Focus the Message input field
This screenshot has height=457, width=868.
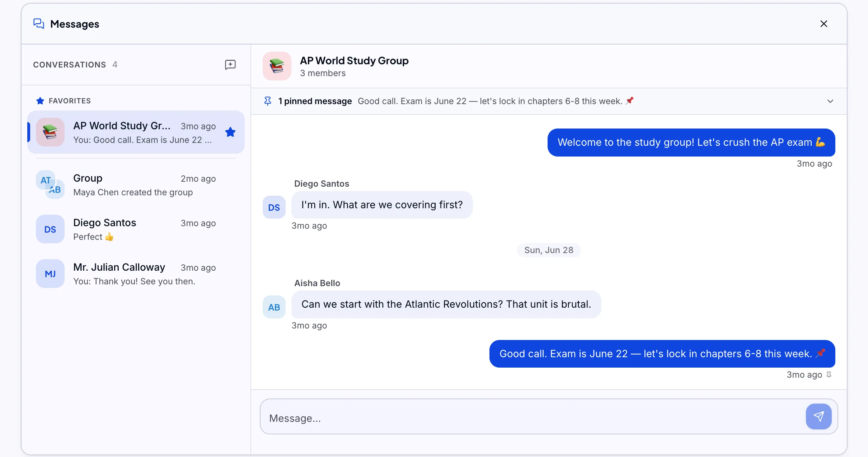[x=532, y=416]
